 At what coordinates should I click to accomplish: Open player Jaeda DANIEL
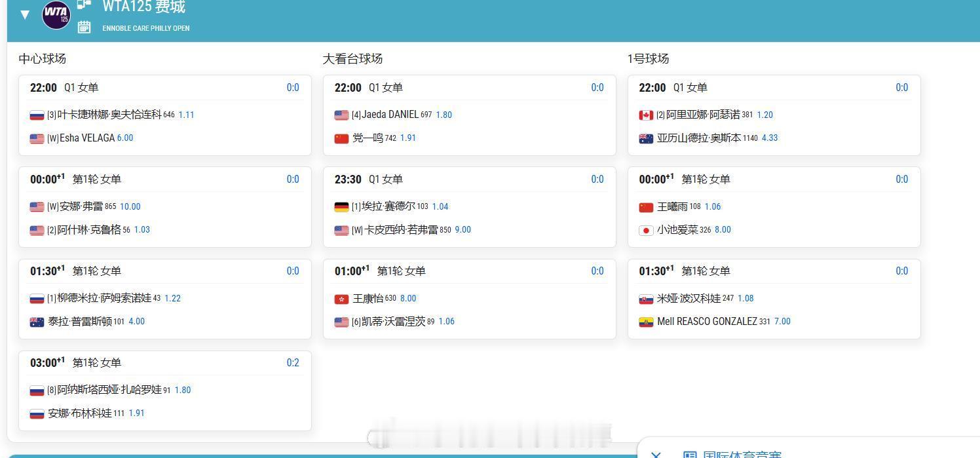(x=390, y=115)
